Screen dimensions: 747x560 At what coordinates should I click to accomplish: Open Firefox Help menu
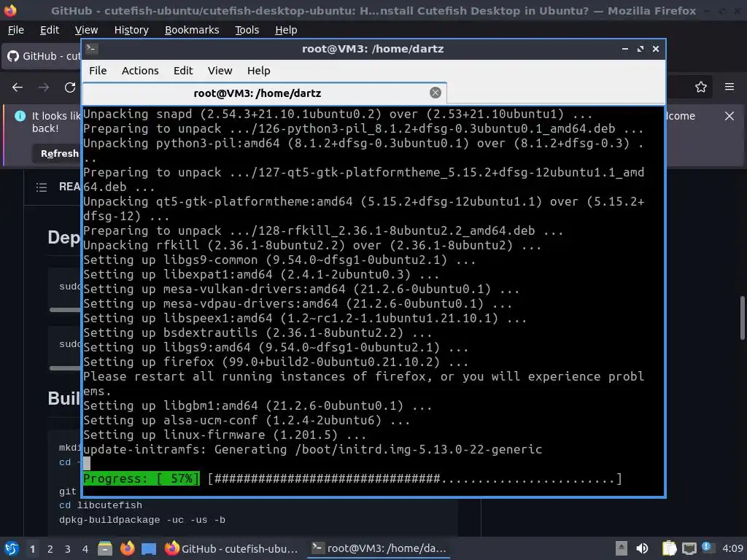click(x=286, y=30)
